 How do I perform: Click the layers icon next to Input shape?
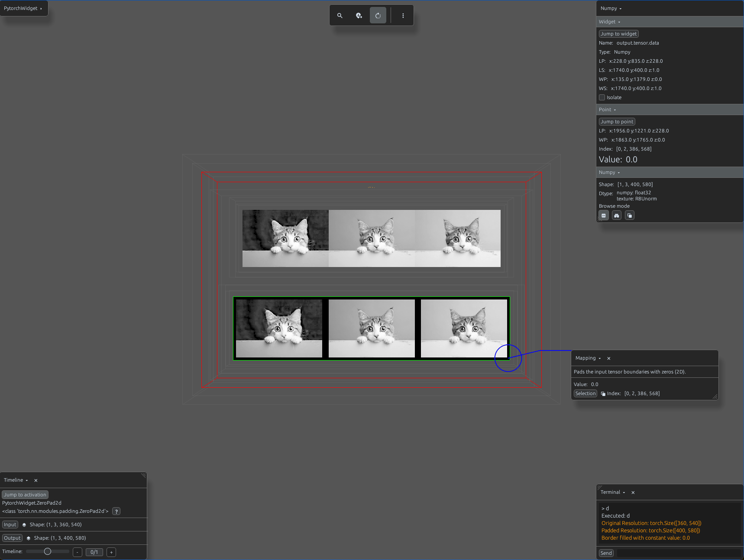pyautogui.click(x=24, y=525)
